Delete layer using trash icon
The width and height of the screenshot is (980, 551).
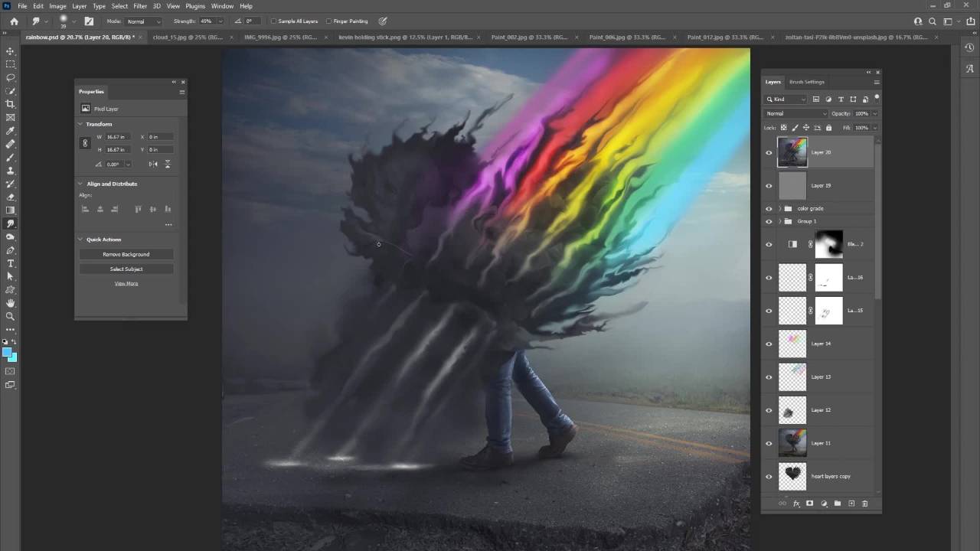click(865, 504)
